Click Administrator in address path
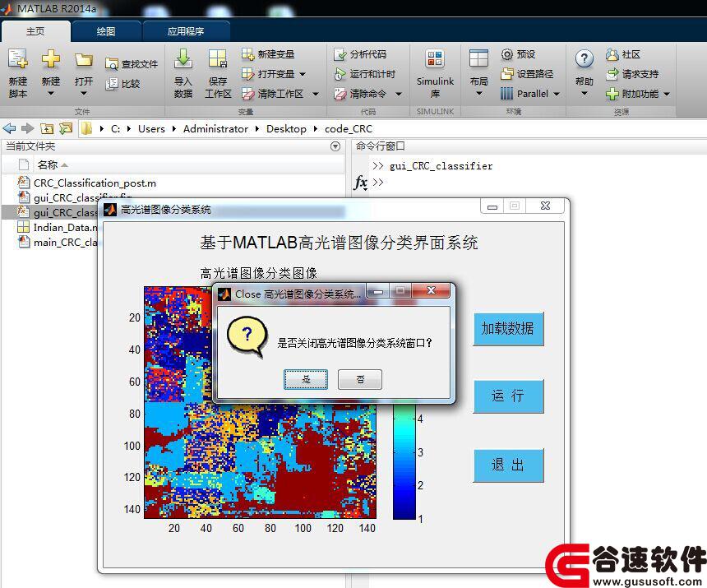The image size is (707, 588). tap(215, 129)
